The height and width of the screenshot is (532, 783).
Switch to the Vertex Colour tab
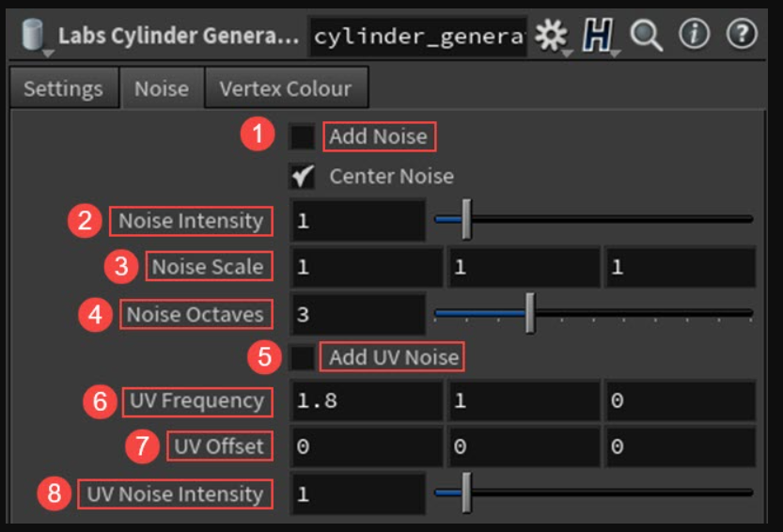point(286,89)
